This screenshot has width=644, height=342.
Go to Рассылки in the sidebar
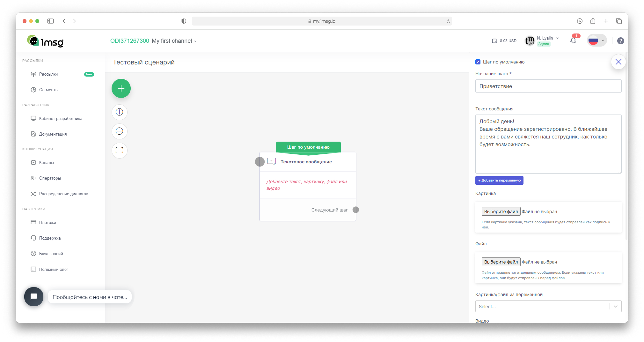pyautogui.click(x=48, y=74)
